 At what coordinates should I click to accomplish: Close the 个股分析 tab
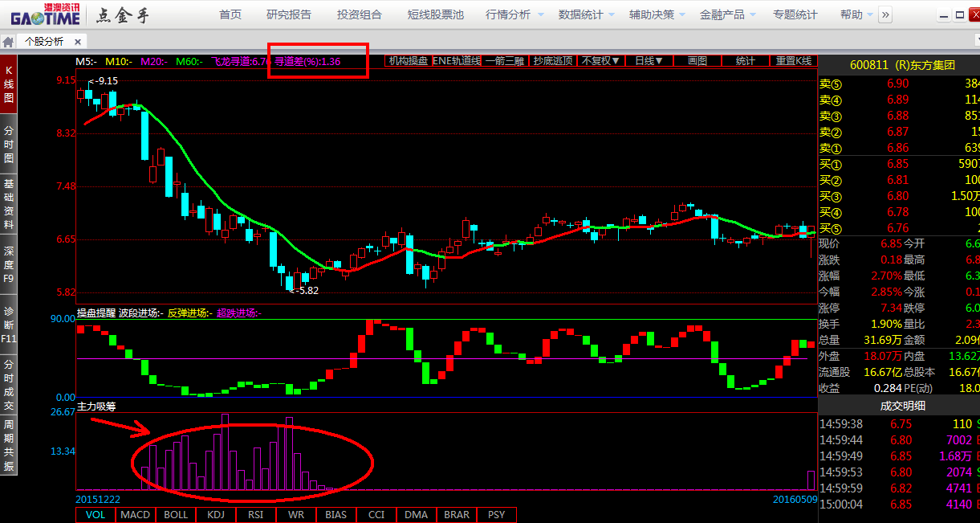(x=78, y=42)
